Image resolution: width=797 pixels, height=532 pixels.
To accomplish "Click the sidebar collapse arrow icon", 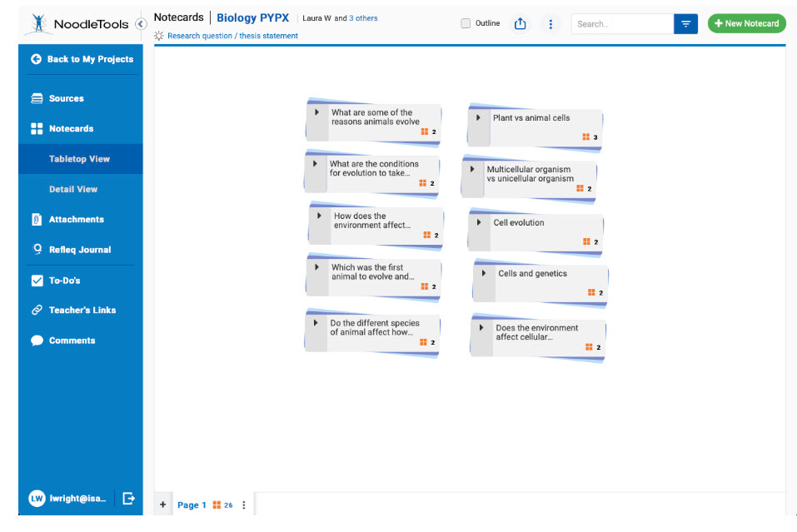I will [x=141, y=24].
